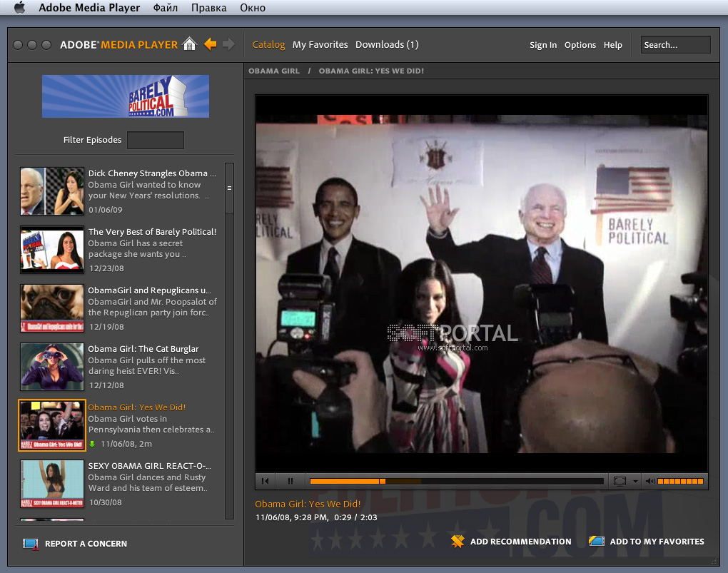The width and height of the screenshot is (728, 573).
Task: Open the Файл menu
Action: click(166, 7)
